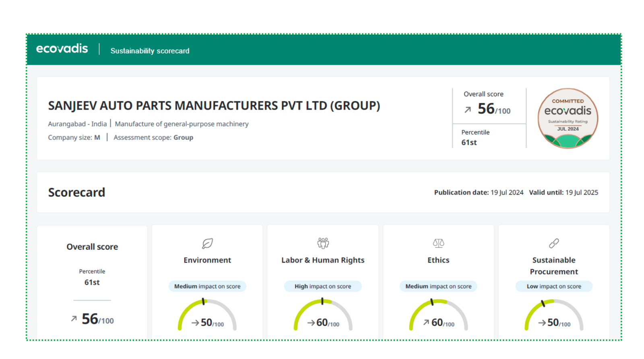
Task: Click the Ethics balance scale icon
Action: 438,243
